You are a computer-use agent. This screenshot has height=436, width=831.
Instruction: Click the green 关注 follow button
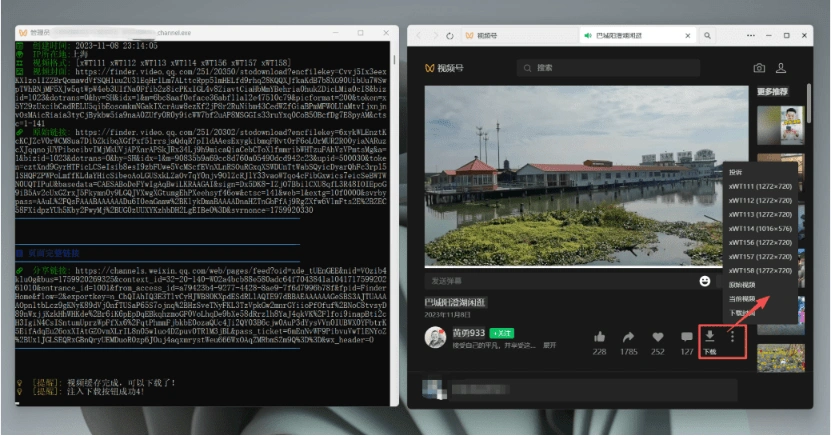[x=502, y=332]
